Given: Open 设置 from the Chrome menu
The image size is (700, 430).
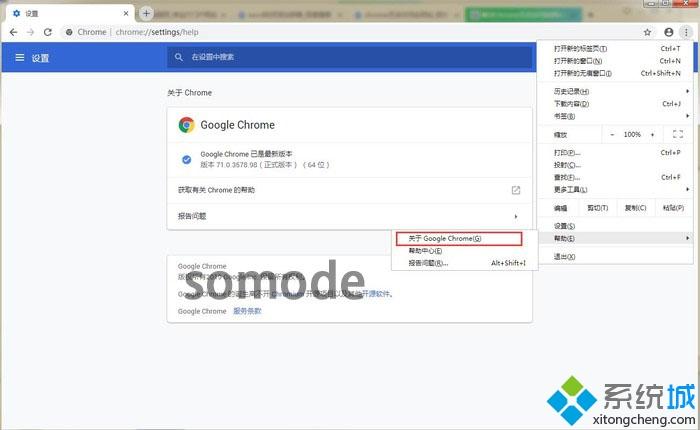Looking at the screenshot, I should 616,226.
